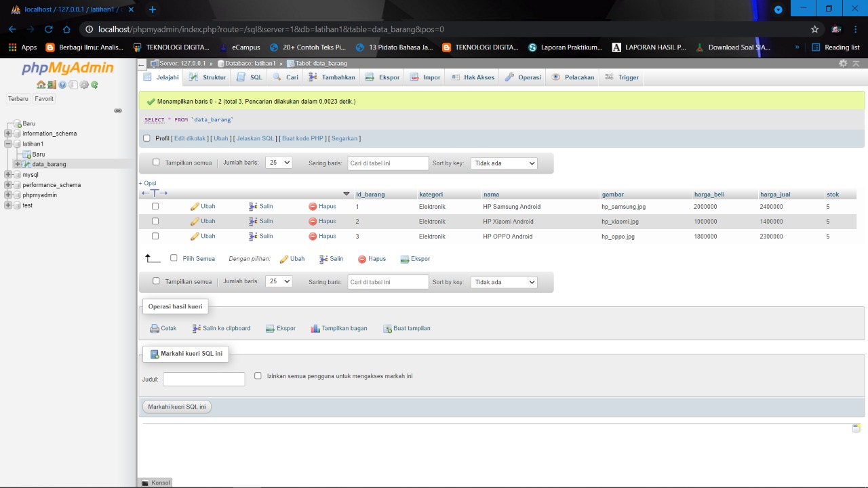The image size is (868, 488).
Task: Click the log out door icon in sidebar
Action: point(52,85)
